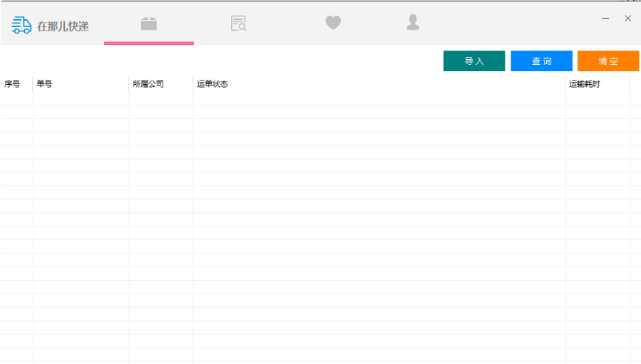Viewport: 641px width, 364px height.
Task: Select the 单号 column header
Action: click(x=81, y=84)
